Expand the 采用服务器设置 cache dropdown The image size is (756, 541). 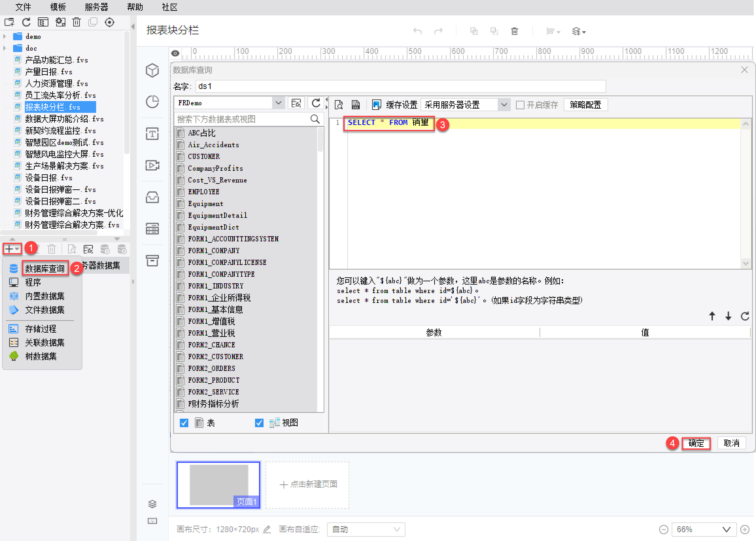[504, 105]
